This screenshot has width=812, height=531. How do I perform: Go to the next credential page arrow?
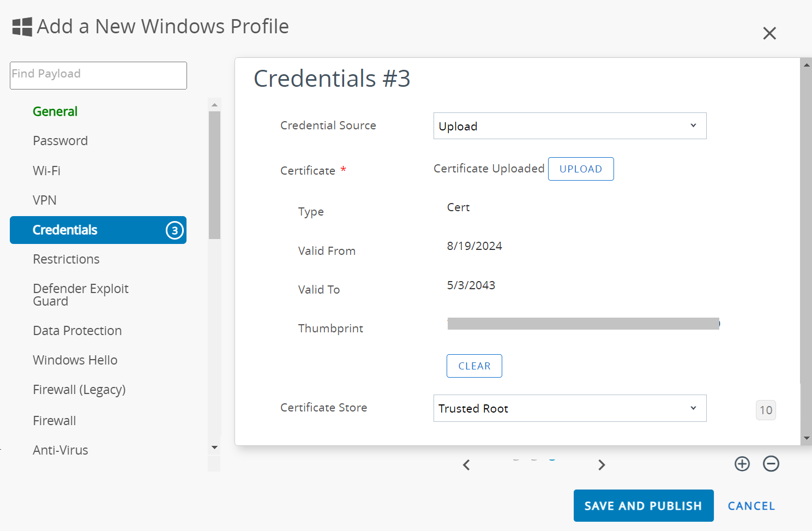(602, 465)
